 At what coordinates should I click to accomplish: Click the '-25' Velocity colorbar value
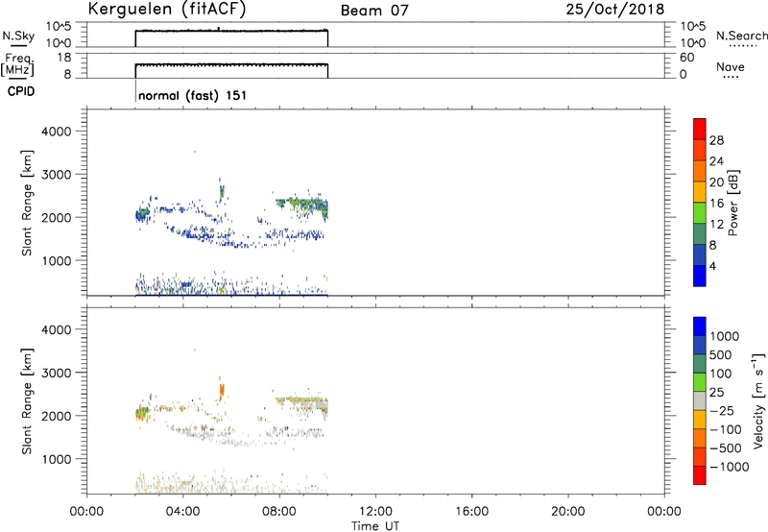click(x=722, y=411)
